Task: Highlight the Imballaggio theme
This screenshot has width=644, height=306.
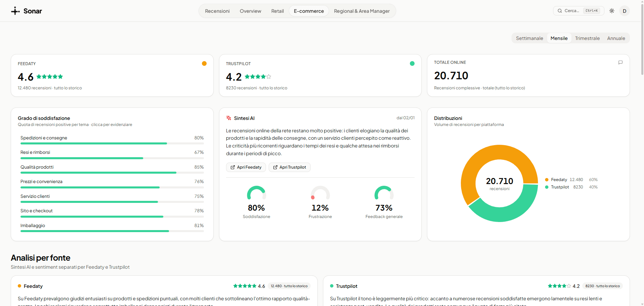Action: click(112, 228)
